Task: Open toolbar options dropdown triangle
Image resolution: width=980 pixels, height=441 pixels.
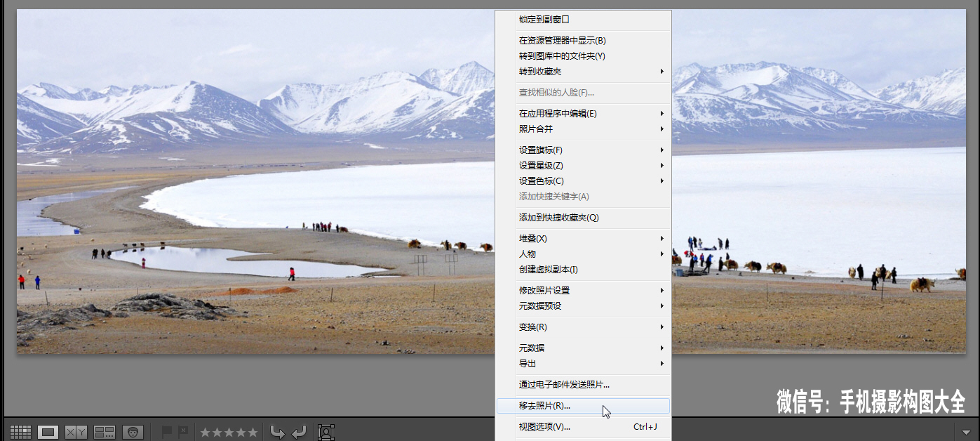Action: click(966, 432)
